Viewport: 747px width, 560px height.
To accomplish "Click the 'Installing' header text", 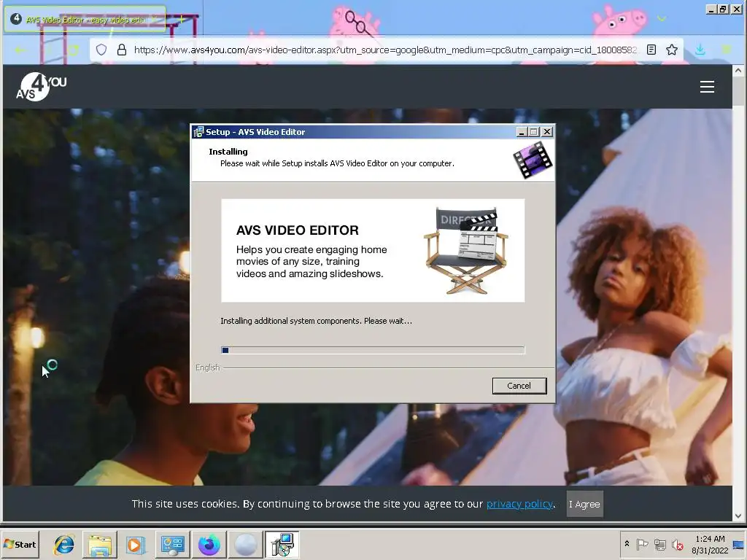I will coord(228,152).
